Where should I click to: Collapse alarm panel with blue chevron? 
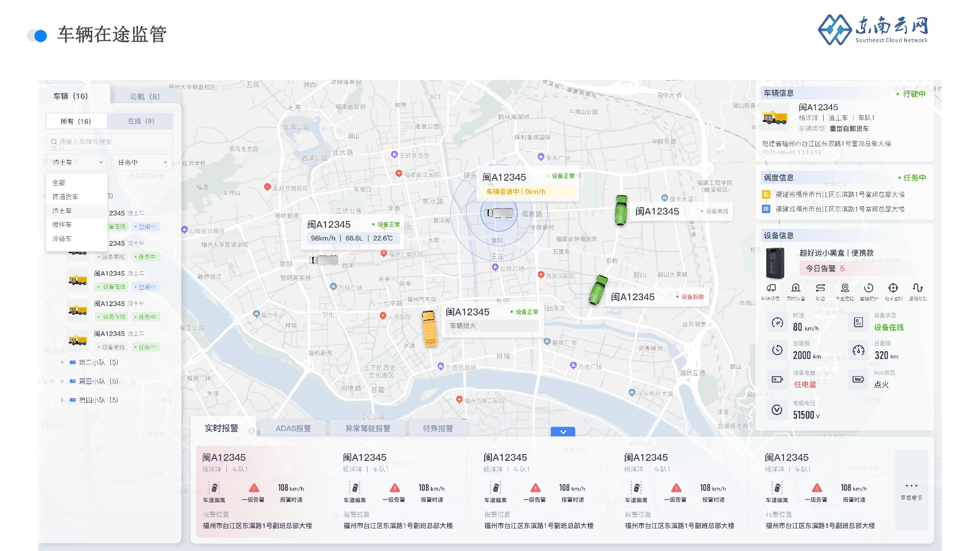563,431
